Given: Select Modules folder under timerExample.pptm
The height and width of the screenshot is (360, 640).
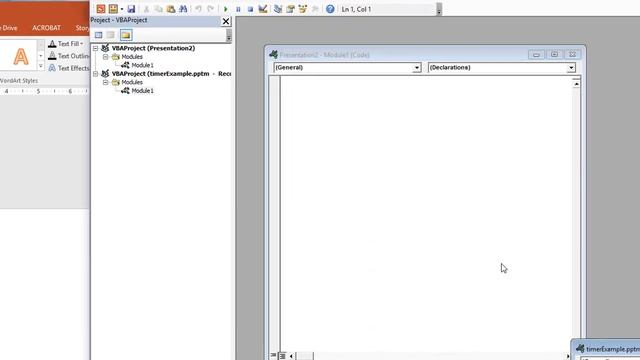Looking at the screenshot, I should coord(132,82).
